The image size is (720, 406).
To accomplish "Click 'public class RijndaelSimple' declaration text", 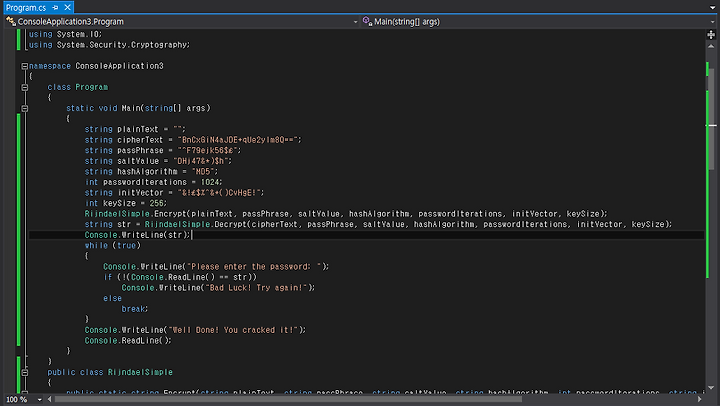I will [110, 372].
